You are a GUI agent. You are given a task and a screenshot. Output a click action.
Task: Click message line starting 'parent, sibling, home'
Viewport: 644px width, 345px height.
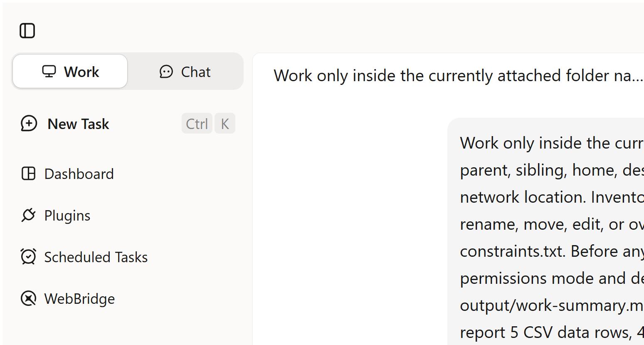pyautogui.click(x=552, y=170)
